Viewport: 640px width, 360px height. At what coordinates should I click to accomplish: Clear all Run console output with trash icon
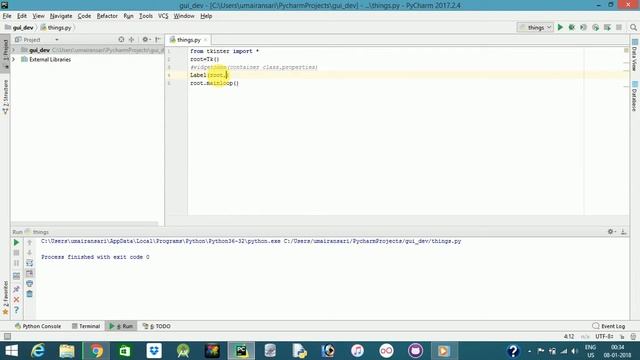click(29, 294)
